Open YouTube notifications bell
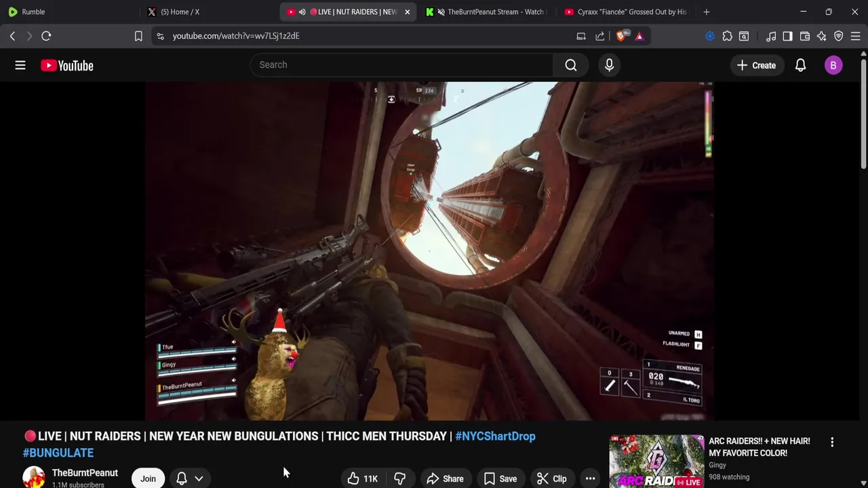868x488 pixels. click(800, 65)
